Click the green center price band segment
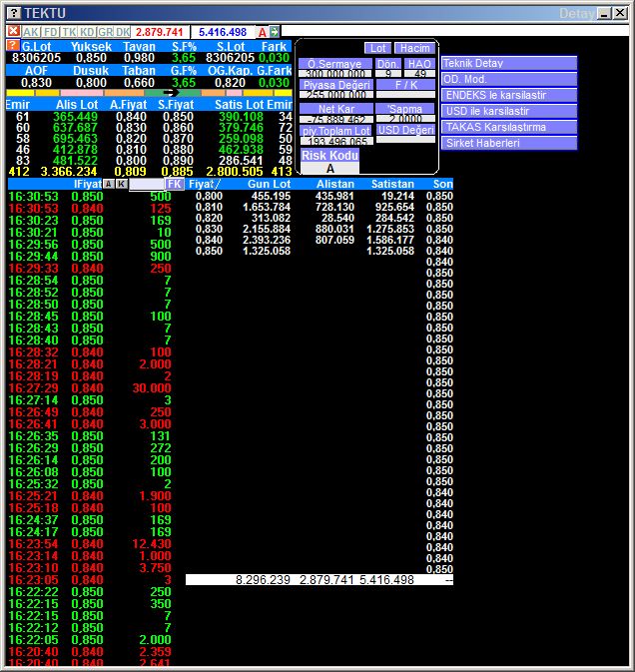Image resolution: width=635 pixels, height=672 pixels. click(x=173, y=93)
